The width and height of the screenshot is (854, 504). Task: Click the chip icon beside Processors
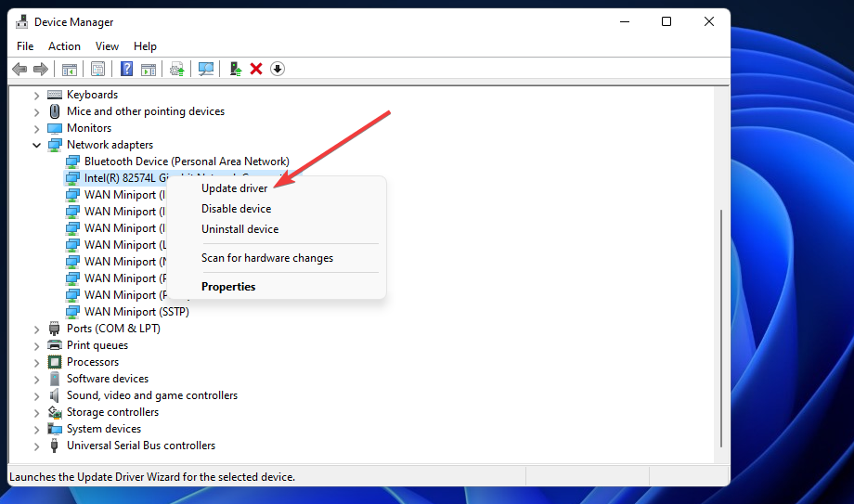point(55,362)
